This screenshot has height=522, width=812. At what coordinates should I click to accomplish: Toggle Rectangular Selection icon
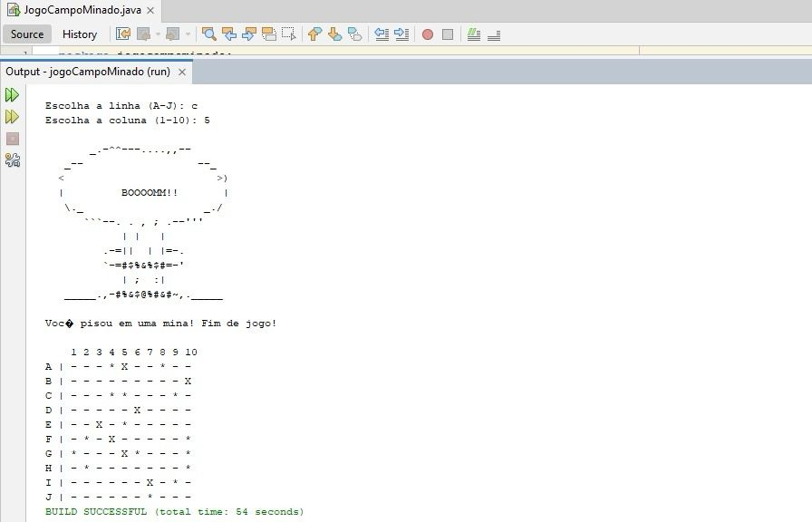point(288,34)
